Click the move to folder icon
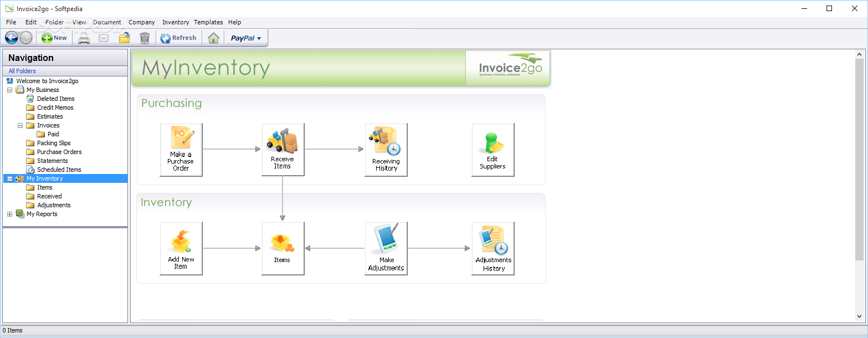Screen dimensions: 868x338 click(125, 38)
